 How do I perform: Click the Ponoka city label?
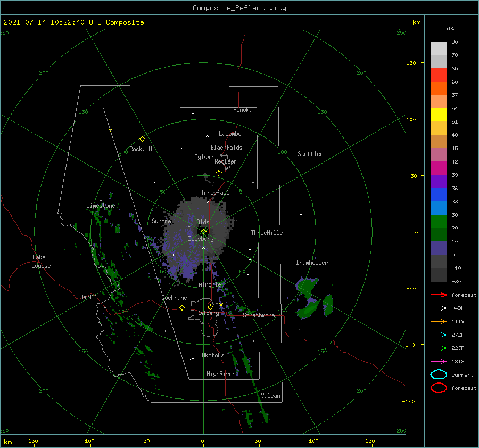pos(243,110)
